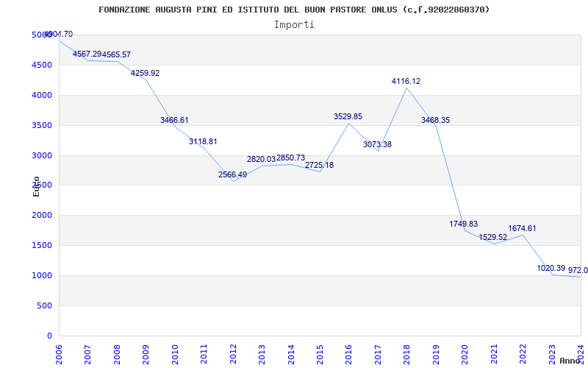Screen dimensions: 588x368
Task: Click y-axis value 4500
Action: 42,65
